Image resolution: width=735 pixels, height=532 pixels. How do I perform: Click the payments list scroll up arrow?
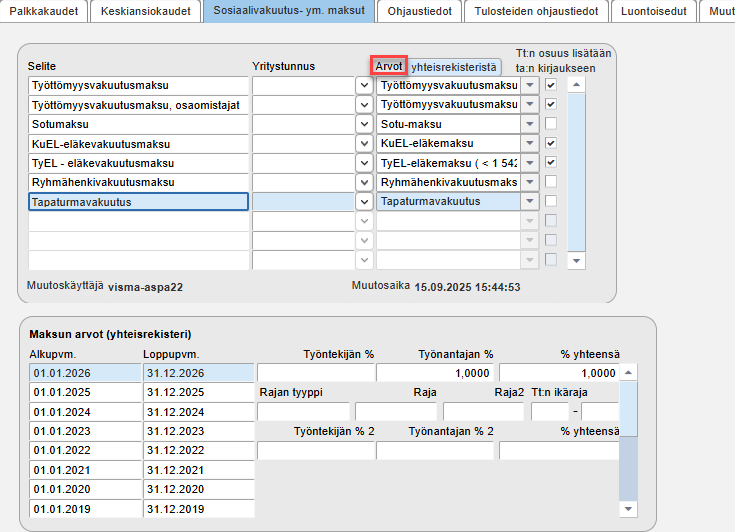tap(576, 85)
